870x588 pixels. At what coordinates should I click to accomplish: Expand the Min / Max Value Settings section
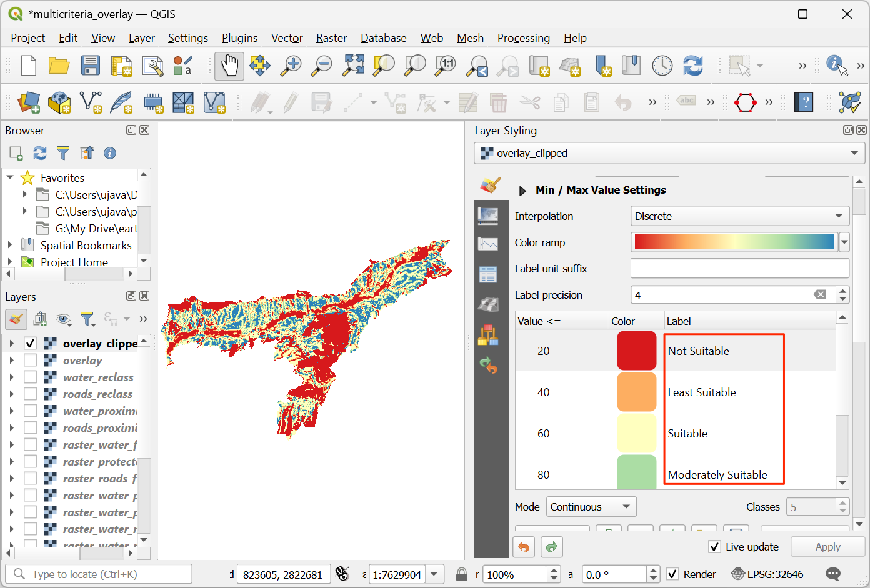pos(523,191)
